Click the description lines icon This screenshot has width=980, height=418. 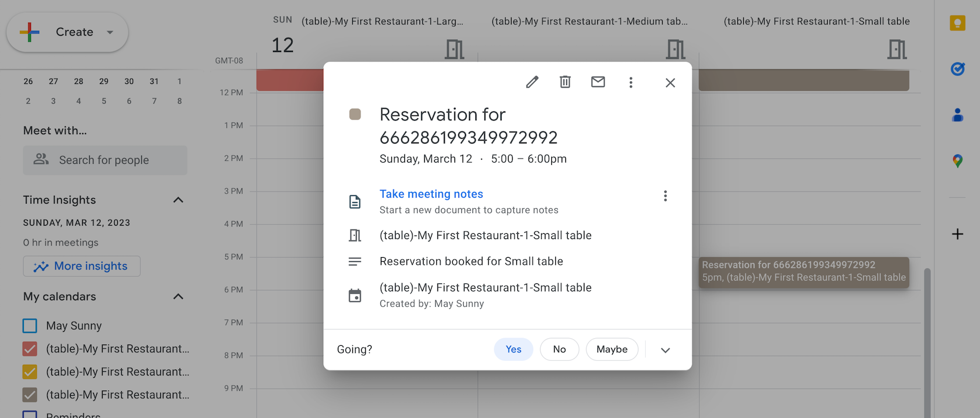355,262
